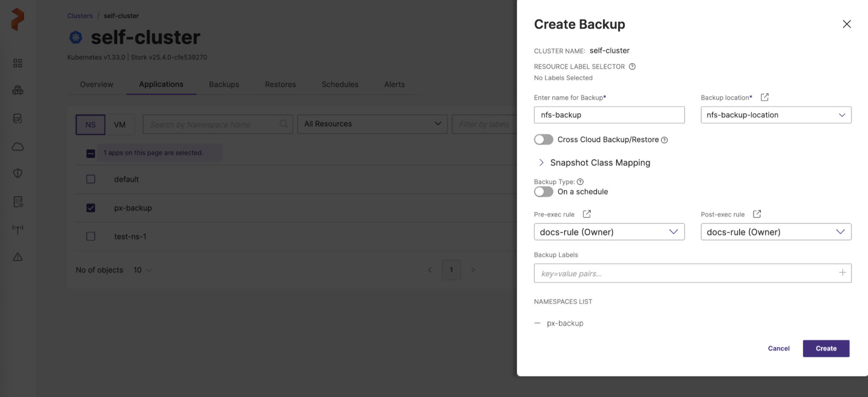The height and width of the screenshot is (397, 868).
Task: Click the Resource Label Selector help icon
Action: (x=632, y=66)
